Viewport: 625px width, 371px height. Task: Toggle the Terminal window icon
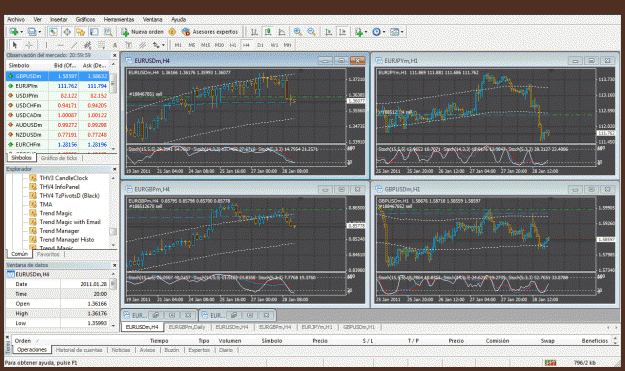pyautogui.click(x=94, y=32)
